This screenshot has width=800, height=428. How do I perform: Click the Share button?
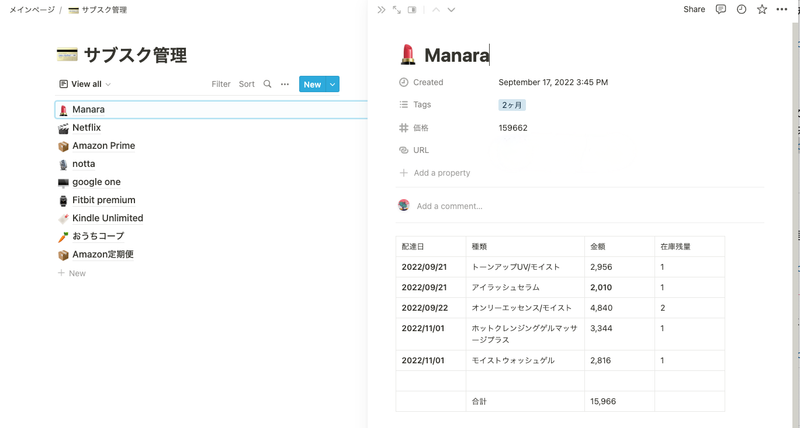point(694,9)
